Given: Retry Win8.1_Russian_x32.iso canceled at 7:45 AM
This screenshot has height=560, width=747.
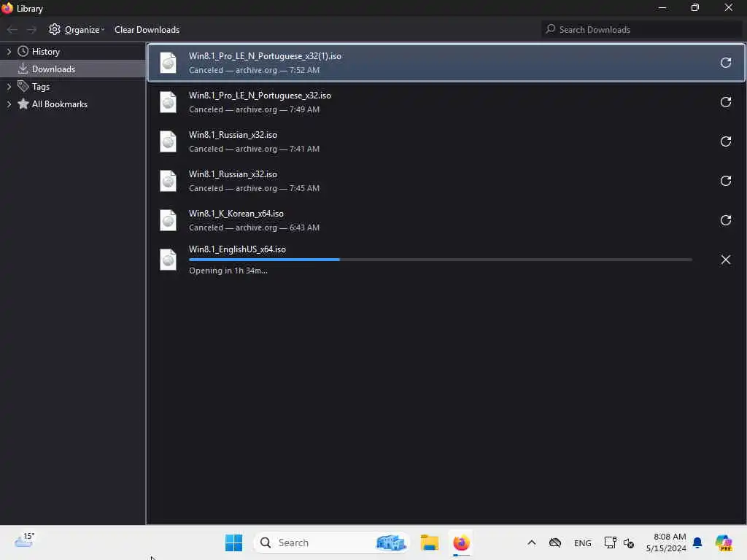Looking at the screenshot, I should click(x=725, y=181).
